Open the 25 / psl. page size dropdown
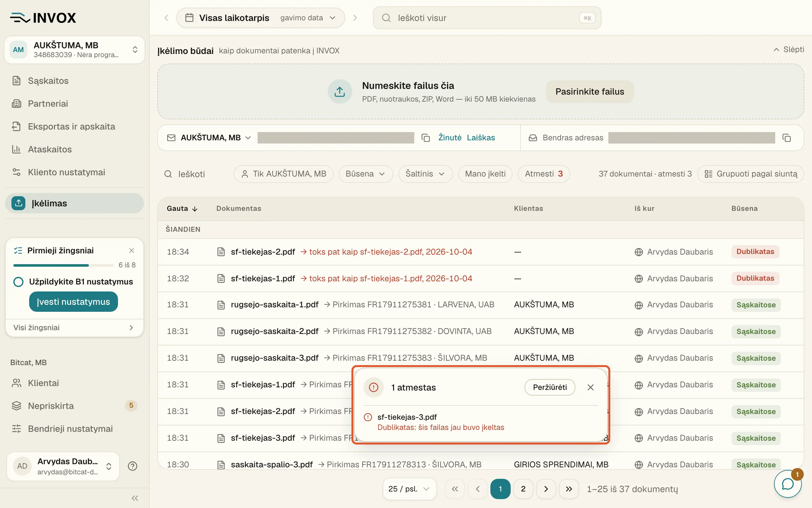The height and width of the screenshot is (508, 812). (x=409, y=489)
